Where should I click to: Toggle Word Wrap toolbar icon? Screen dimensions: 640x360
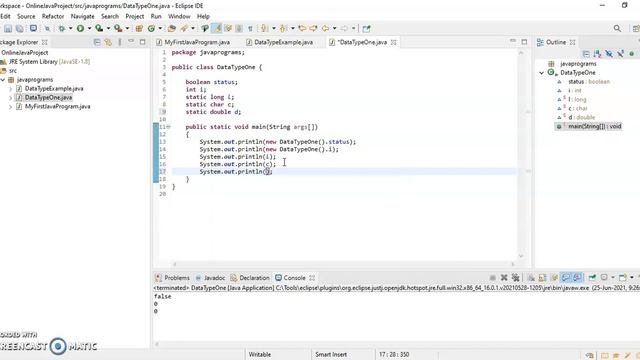228,29
